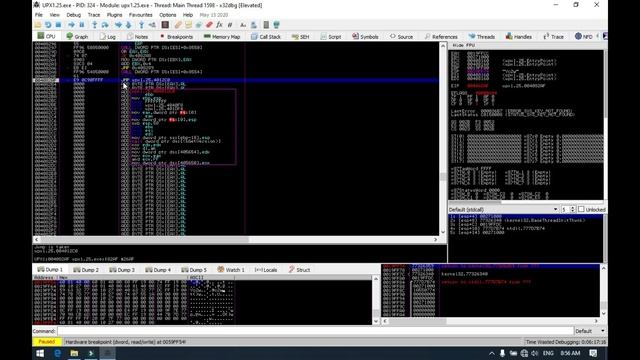This screenshot has height=360, width=640.
Task: Open the Bookmarks toolbar icon
Action: pyautogui.click(x=209, y=25)
